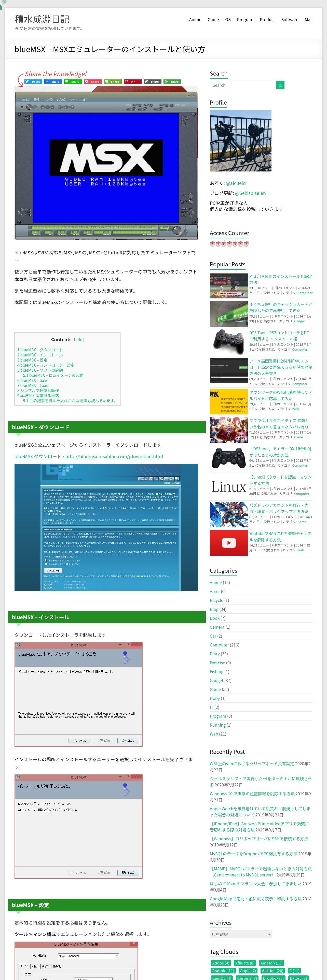Select the C (11) tag

point(294,971)
